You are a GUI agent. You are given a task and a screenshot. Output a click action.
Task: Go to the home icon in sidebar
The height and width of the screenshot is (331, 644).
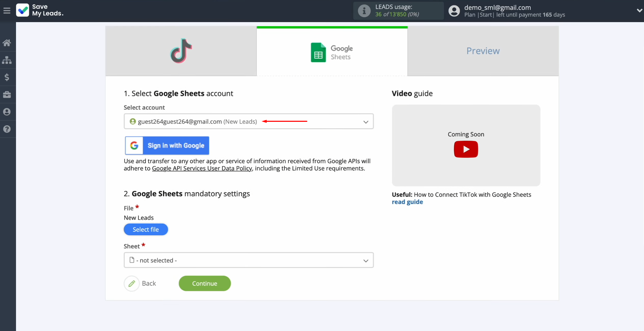pos(7,43)
